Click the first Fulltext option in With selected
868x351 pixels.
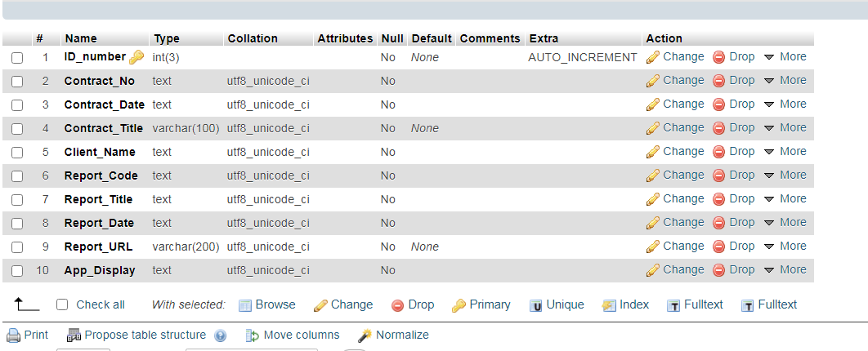pyautogui.click(x=696, y=304)
